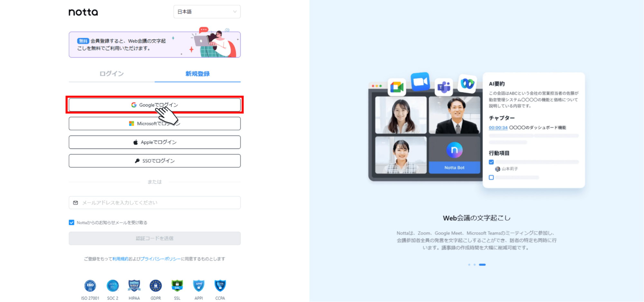This screenshot has width=644, height=302.
Task: Click the envelope icon in email field
Action: point(75,203)
